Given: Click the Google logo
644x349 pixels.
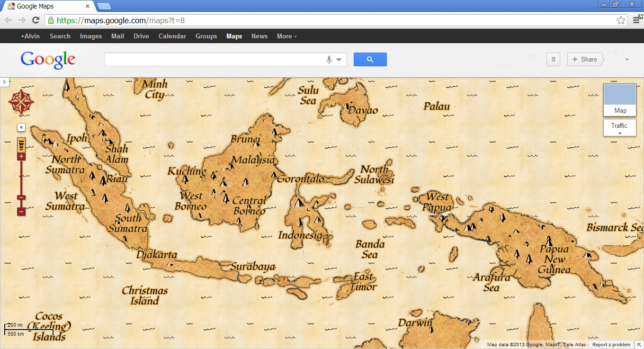Looking at the screenshot, I should tap(48, 60).
